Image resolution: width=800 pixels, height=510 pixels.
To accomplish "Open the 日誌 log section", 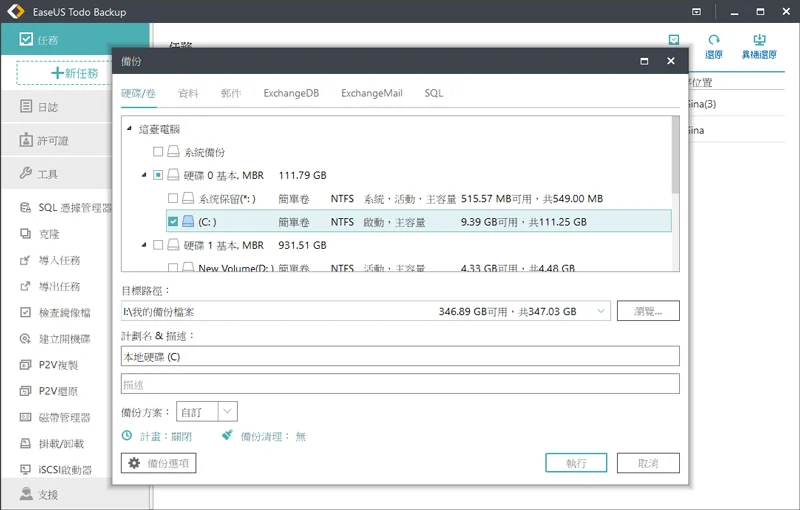I will (x=56, y=107).
